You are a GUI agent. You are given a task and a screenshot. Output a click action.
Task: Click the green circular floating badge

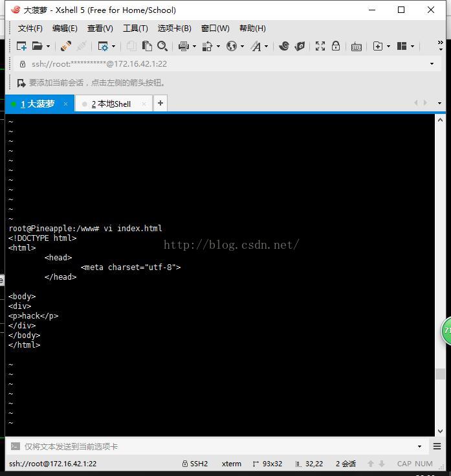(446, 331)
